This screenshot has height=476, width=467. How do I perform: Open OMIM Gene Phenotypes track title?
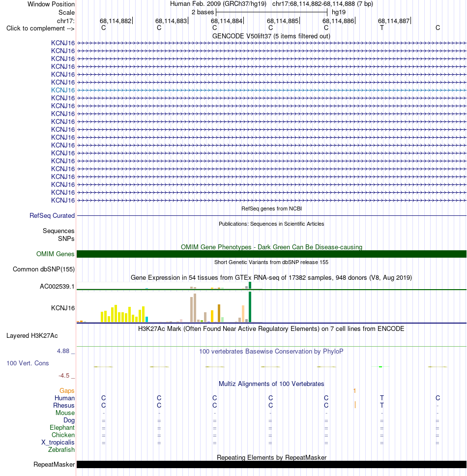(x=271, y=247)
